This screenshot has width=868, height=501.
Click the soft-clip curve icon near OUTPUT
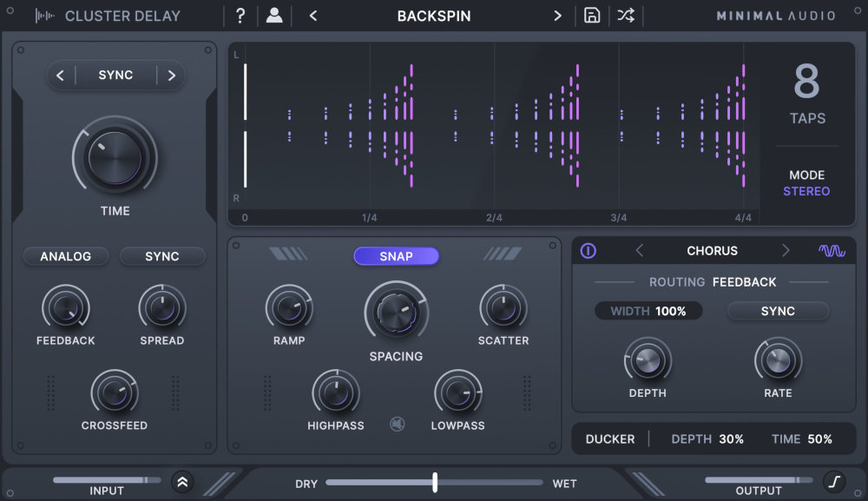(x=834, y=480)
